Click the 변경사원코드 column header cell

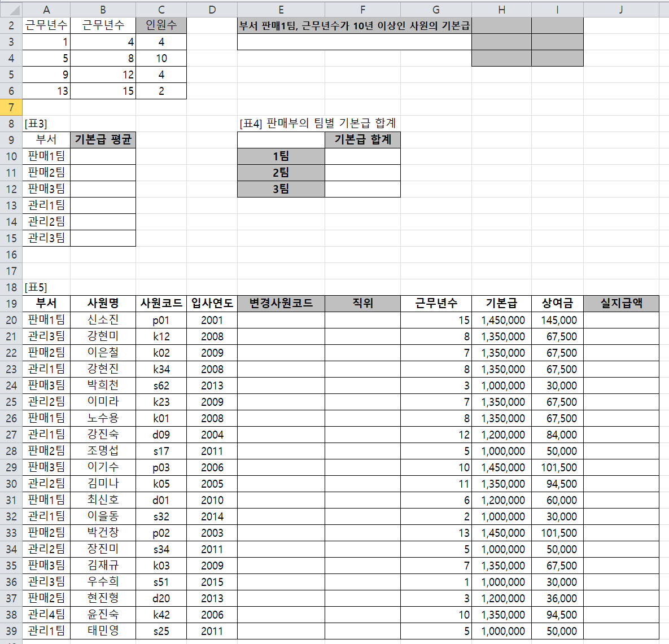(x=281, y=304)
